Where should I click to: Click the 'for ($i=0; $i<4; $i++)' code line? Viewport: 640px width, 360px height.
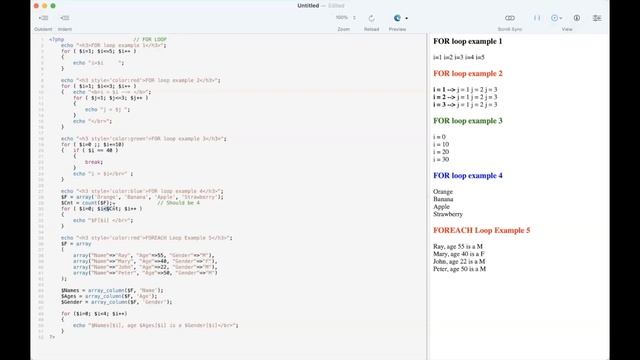coord(94,314)
